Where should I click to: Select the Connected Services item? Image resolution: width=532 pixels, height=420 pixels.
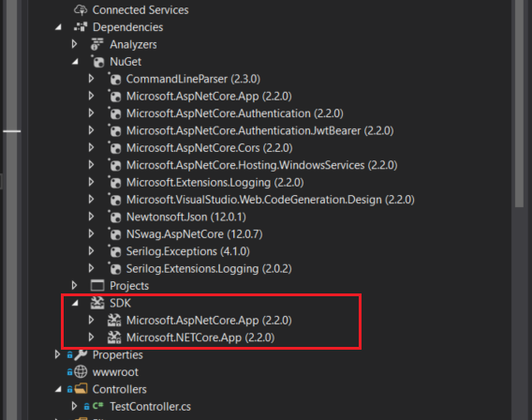point(140,10)
